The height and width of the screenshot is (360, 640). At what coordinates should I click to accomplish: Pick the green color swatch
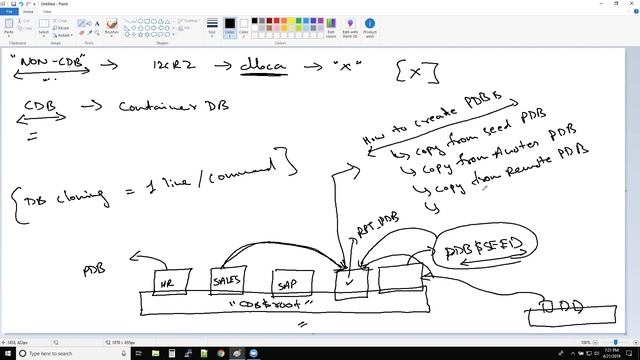coord(298,21)
